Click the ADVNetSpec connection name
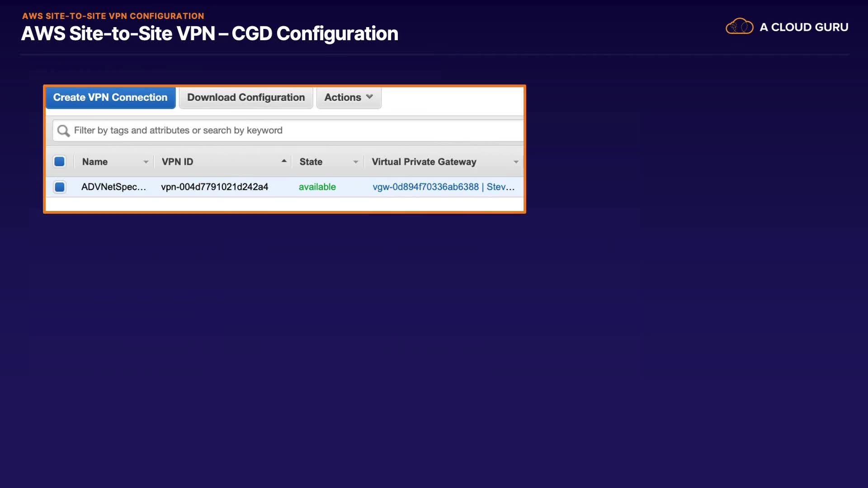This screenshot has width=868, height=488. point(113,187)
